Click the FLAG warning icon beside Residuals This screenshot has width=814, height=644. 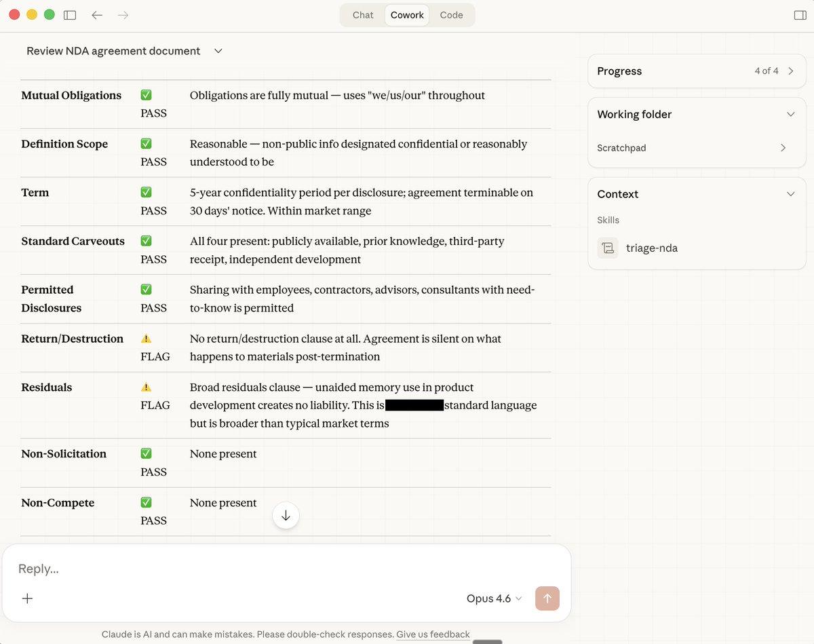click(x=146, y=387)
